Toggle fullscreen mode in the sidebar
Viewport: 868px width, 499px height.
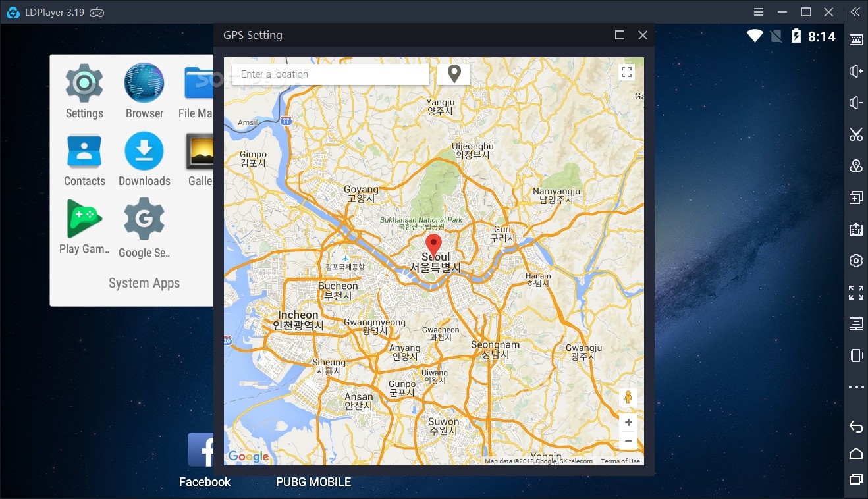(855, 292)
